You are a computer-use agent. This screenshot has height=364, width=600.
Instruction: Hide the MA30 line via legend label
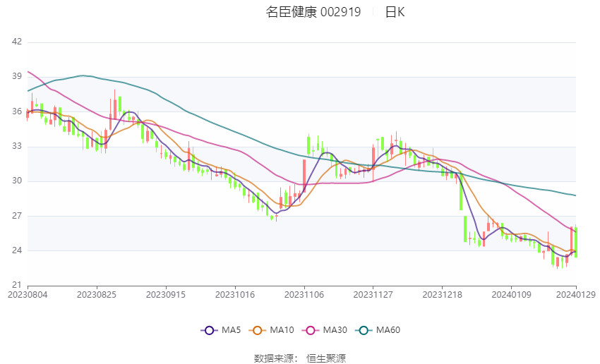(335, 330)
